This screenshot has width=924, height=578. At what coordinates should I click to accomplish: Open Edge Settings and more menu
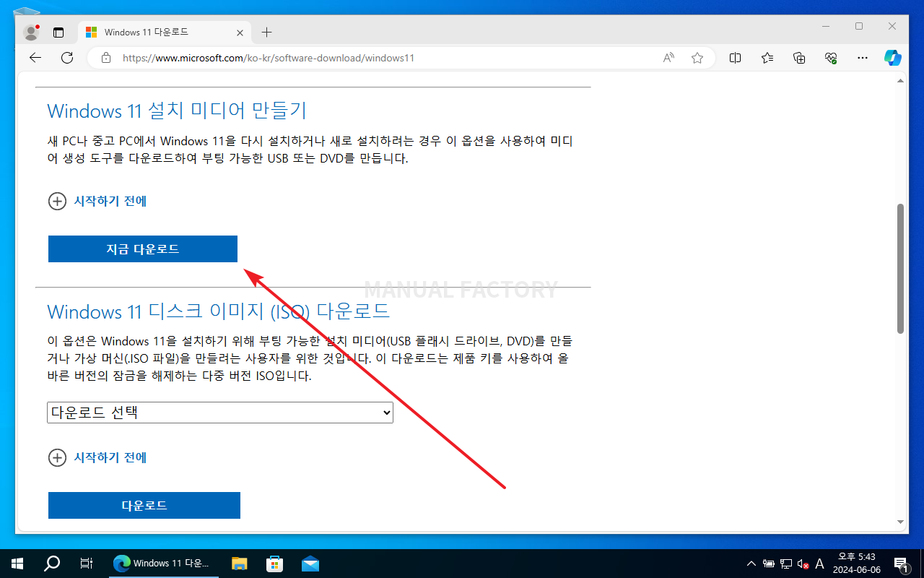pyautogui.click(x=863, y=58)
